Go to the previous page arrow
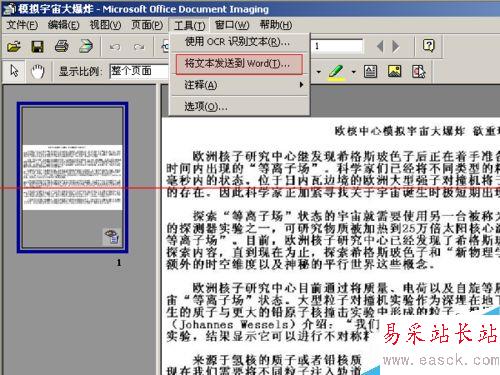This screenshot has height=375, width=500. point(380,46)
